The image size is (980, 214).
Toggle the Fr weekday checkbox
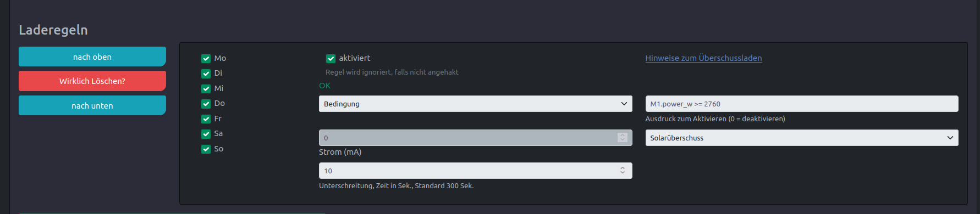tap(206, 119)
